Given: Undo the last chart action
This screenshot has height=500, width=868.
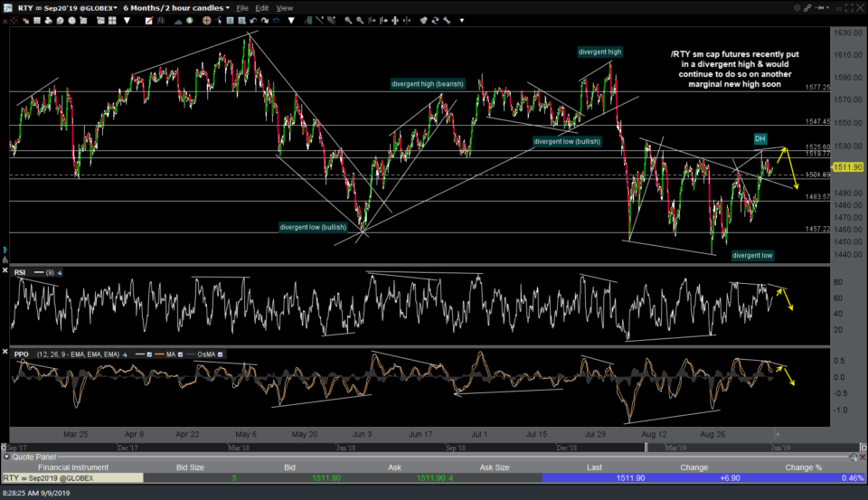Looking at the screenshot, I should coord(253,21).
